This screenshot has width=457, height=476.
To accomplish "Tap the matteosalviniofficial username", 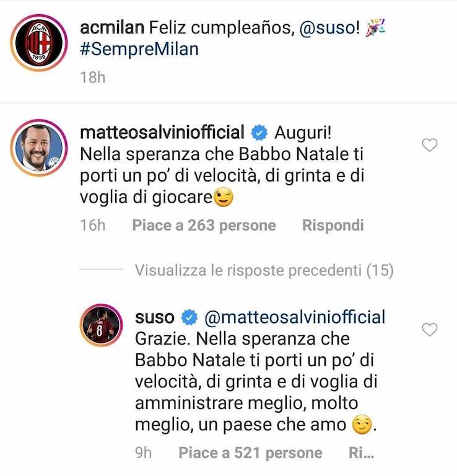I will pyautogui.click(x=163, y=131).
